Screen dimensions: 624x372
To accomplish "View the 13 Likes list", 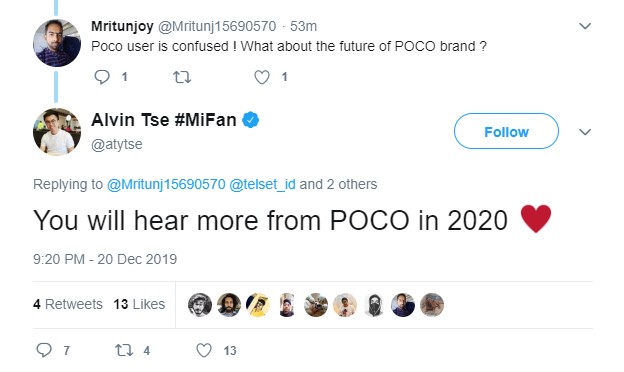I will point(139,304).
